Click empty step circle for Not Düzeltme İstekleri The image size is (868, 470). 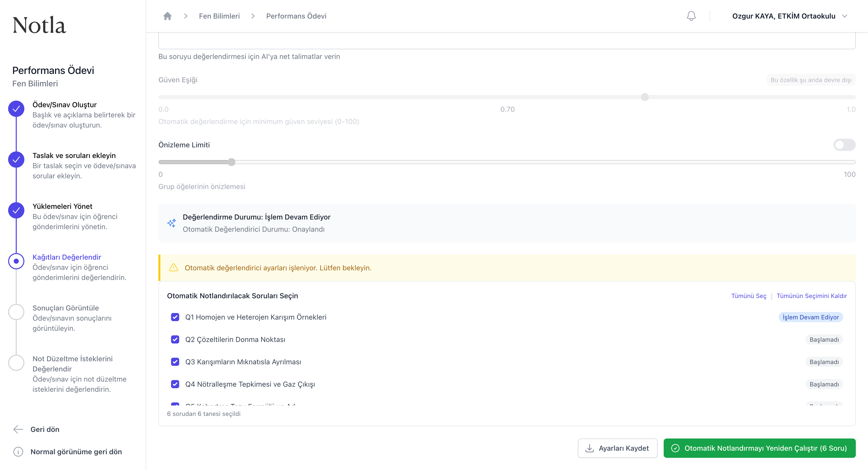click(16, 363)
